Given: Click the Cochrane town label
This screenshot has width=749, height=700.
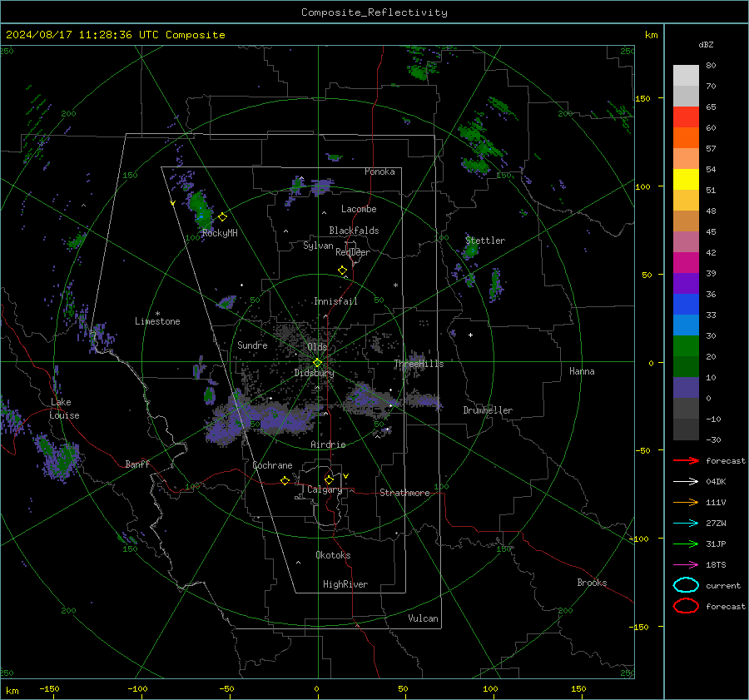Looking at the screenshot, I should tap(272, 465).
